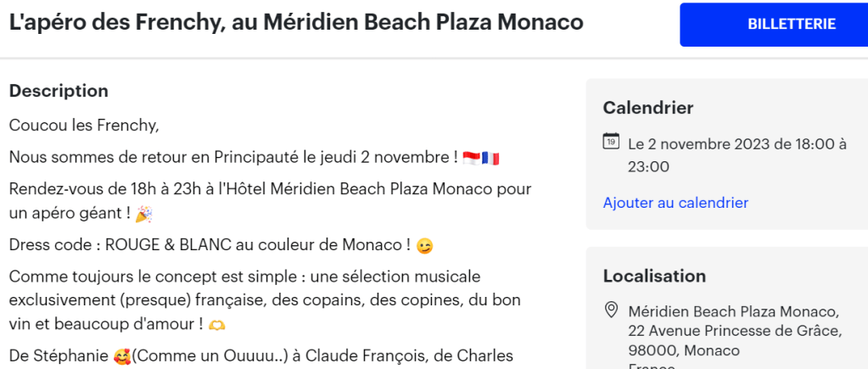This screenshot has width=868, height=369.
Task: Click the 'Comme toujours le concept' paragraph
Action: 265,300
